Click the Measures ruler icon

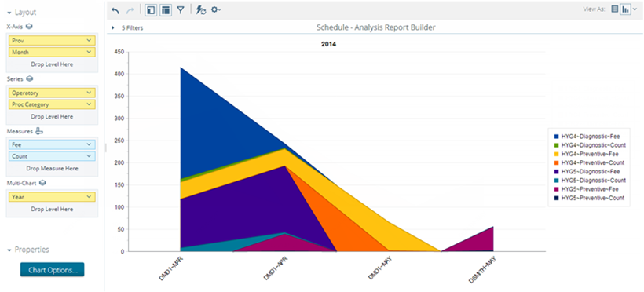pyautogui.click(x=39, y=131)
